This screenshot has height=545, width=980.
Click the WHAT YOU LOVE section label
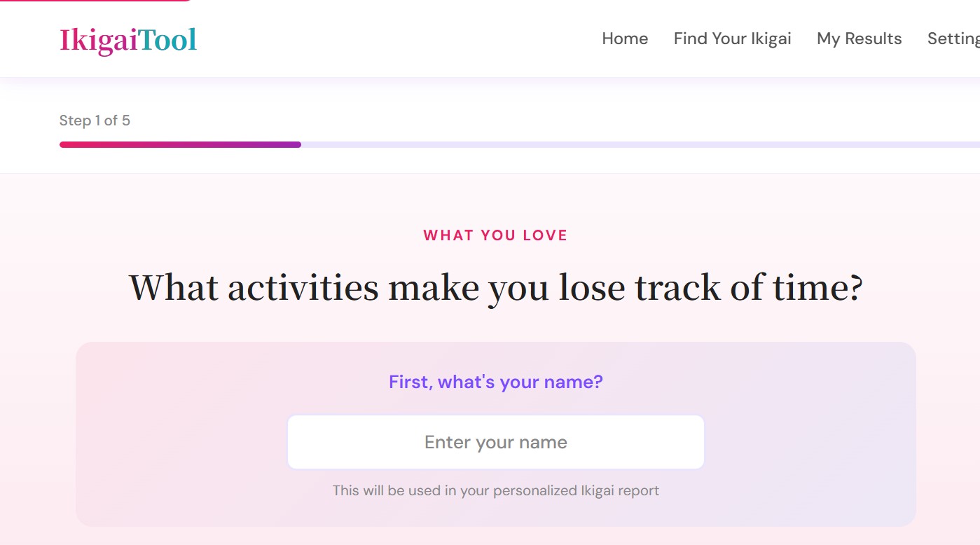point(495,235)
